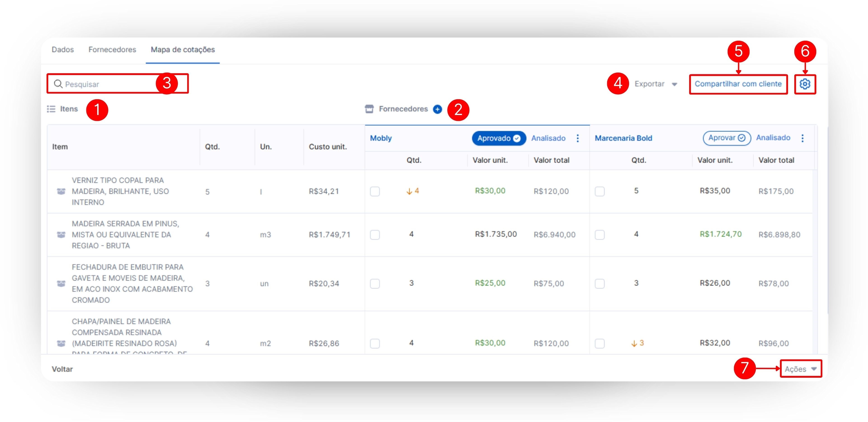Screen dimensions: 868x422
Task: Check Mobly checkbox for VERNIZ TIPO COPAL row
Action: (375, 191)
